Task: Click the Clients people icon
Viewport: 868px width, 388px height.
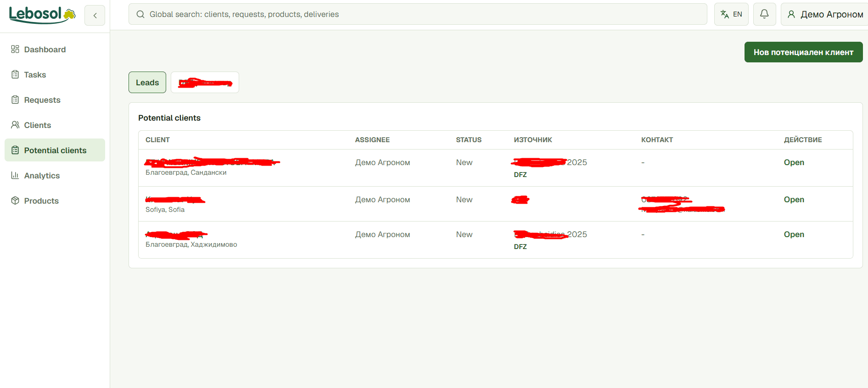Action: [x=15, y=125]
